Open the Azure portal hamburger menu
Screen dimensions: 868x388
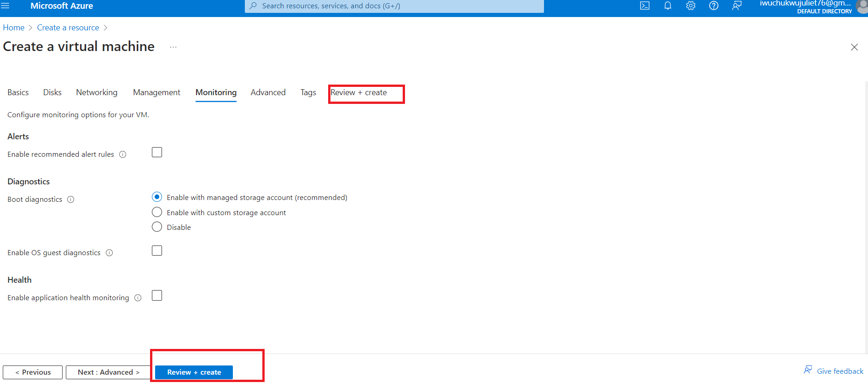pos(5,6)
